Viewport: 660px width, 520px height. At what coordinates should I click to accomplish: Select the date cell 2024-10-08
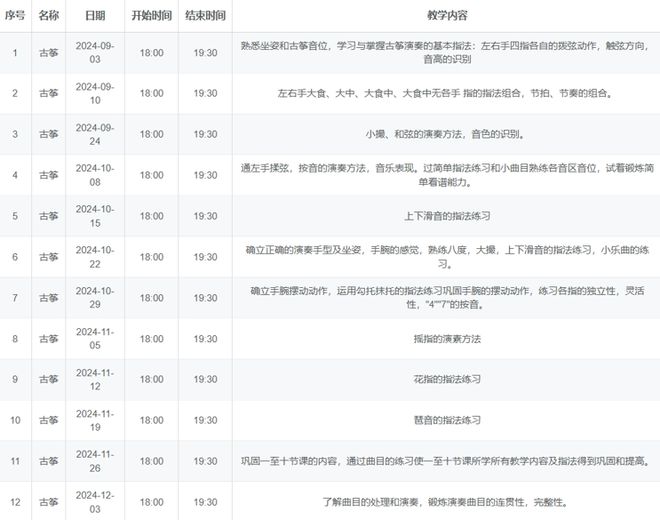[x=95, y=175]
